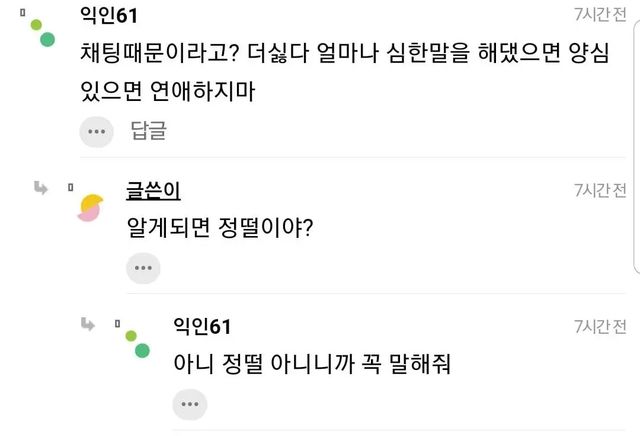Open more options under the 채팅때문이라고 comment
640x436 pixels.
96,131
